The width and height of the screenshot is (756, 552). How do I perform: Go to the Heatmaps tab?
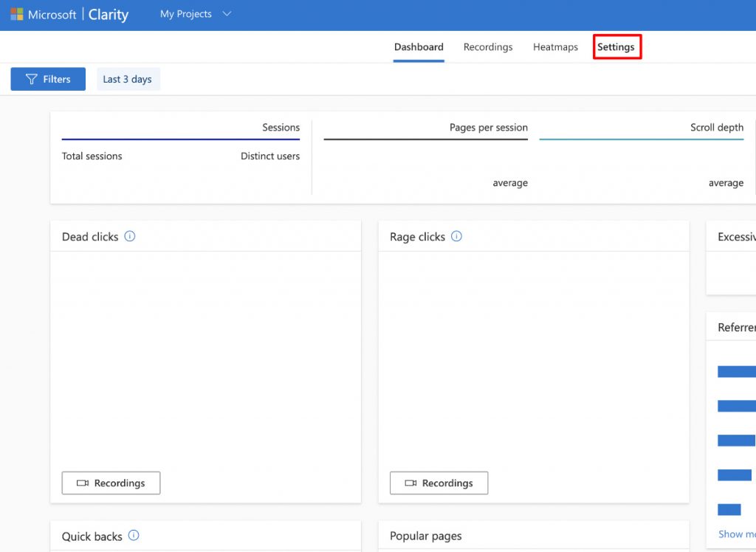click(x=555, y=47)
